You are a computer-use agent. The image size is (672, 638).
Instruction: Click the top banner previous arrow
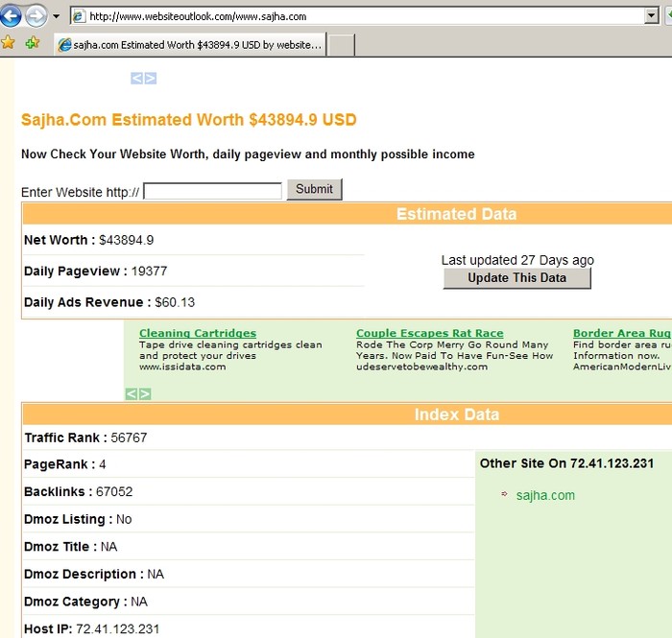(136, 79)
